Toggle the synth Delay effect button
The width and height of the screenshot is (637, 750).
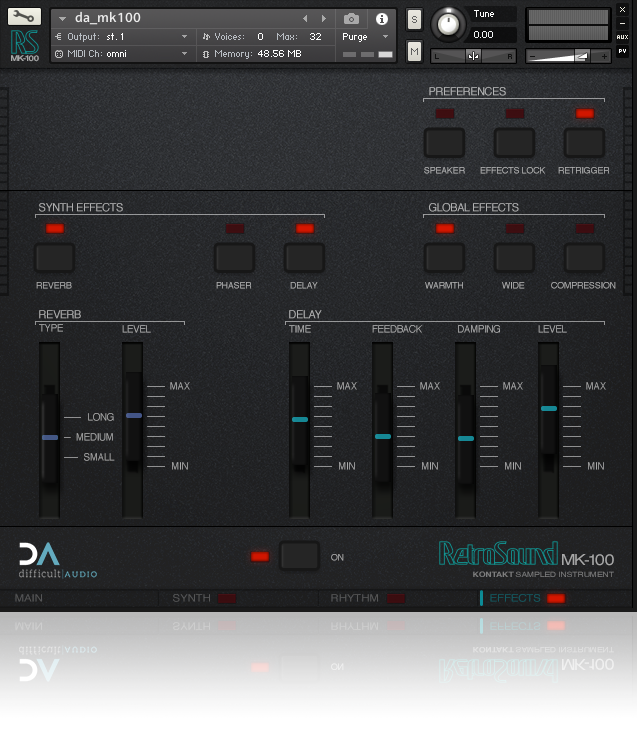304,257
